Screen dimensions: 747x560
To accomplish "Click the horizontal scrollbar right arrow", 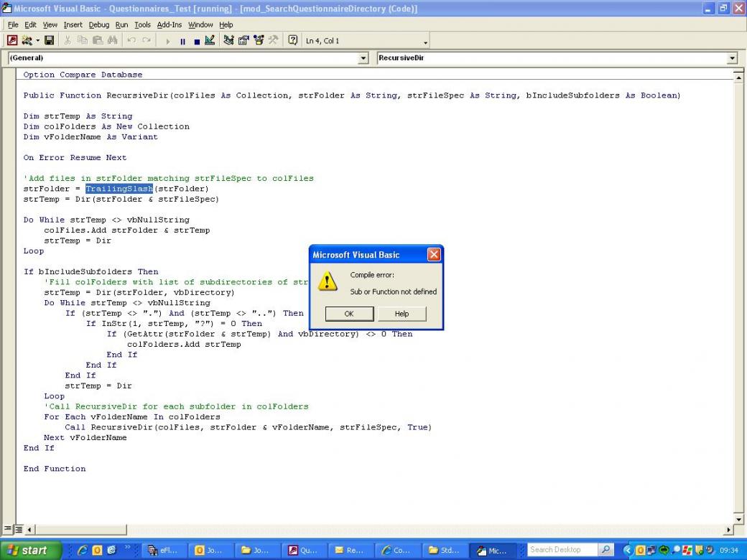I will point(728,530).
